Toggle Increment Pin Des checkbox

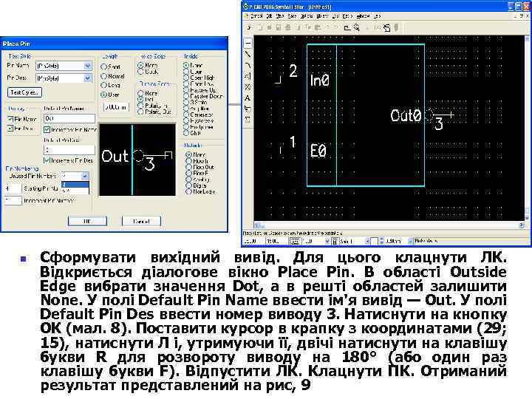click(47, 160)
